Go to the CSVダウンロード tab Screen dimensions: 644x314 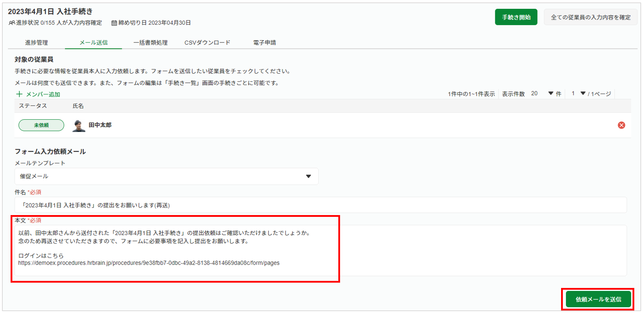pos(207,43)
